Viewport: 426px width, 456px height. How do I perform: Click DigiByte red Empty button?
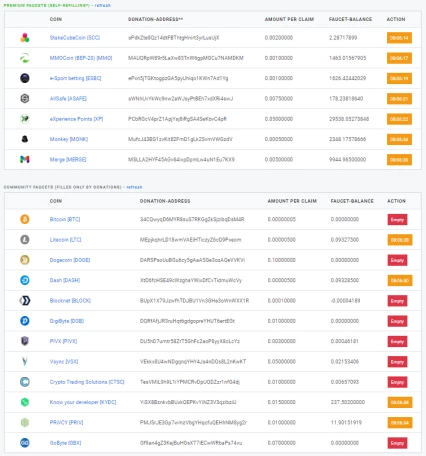pyautogui.click(x=397, y=321)
